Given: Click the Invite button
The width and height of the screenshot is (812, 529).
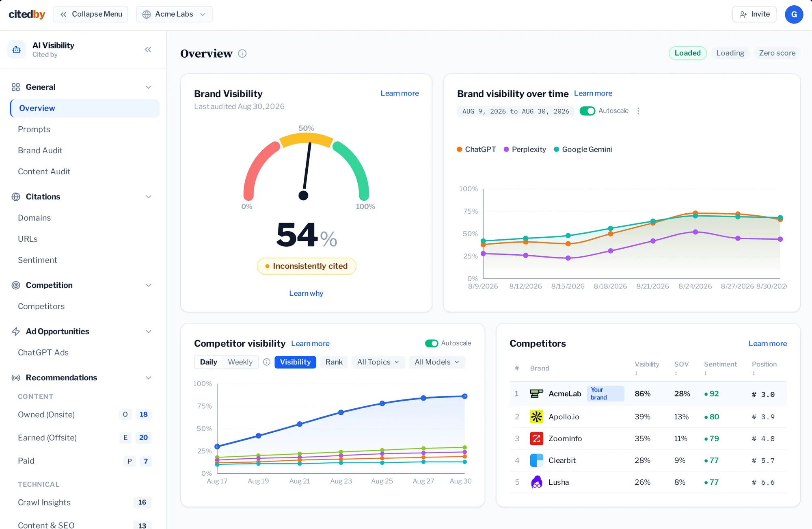Looking at the screenshot, I should [754, 14].
